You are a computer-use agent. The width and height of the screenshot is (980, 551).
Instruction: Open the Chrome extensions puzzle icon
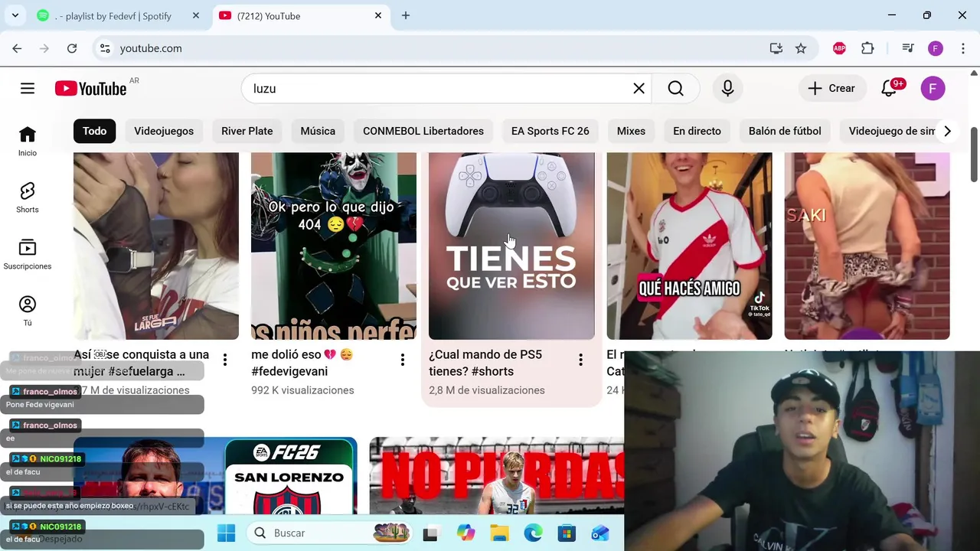coord(867,48)
